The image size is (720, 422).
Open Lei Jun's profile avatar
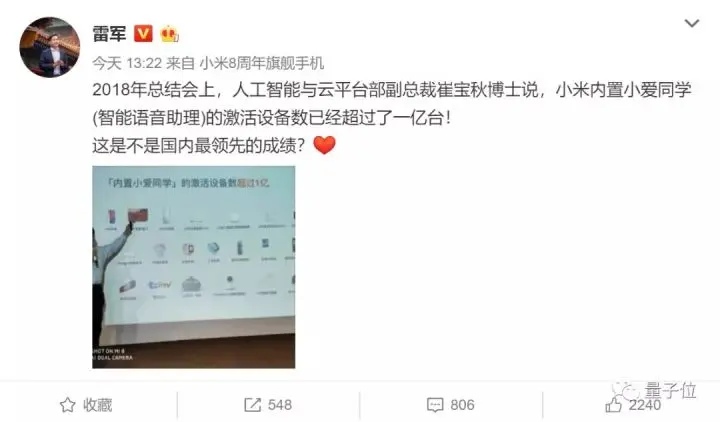[50, 47]
